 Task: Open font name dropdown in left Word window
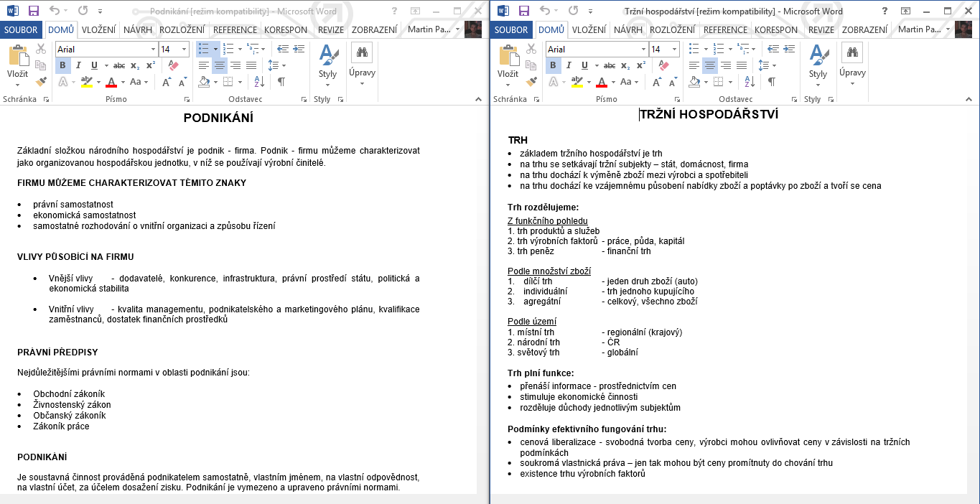tap(153, 50)
